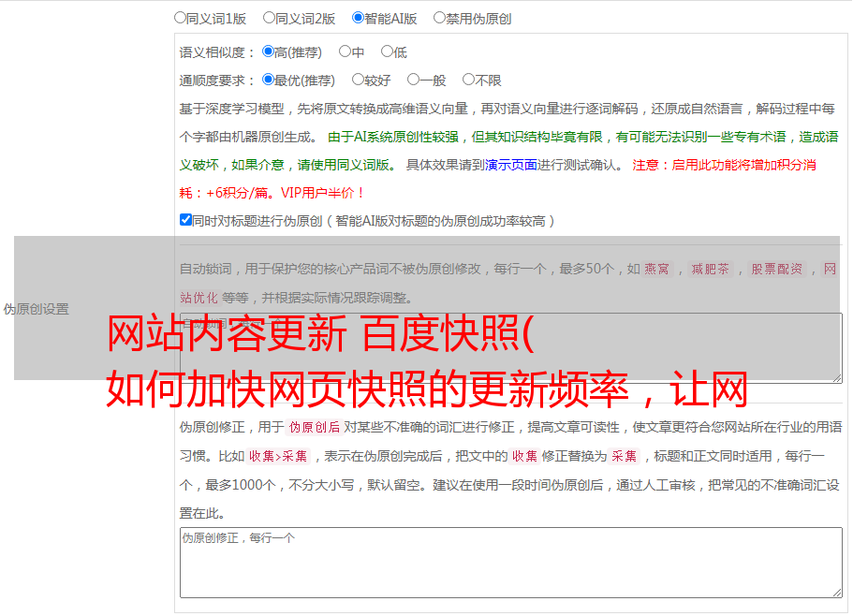Screen dimensions: 853x616
Task: Set 语义相似度 to 中
Action: pyautogui.click(x=346, y=51)
